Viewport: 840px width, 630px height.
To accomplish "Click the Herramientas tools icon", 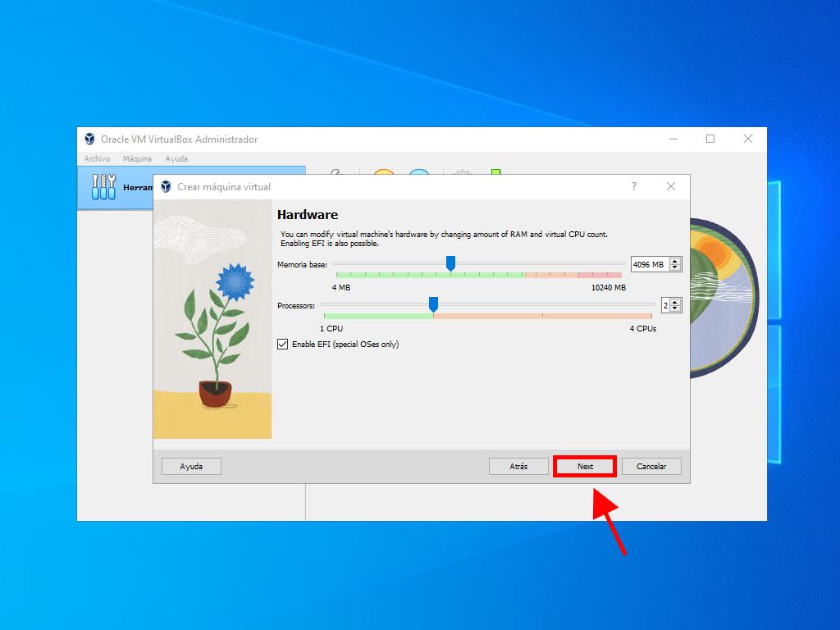I will coord(104,187).
